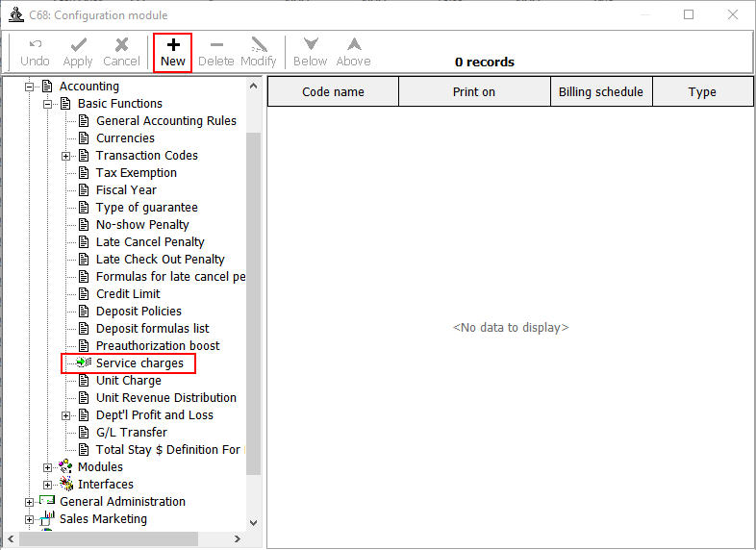756x550 pixels.
Task: Click the Below arrow toolbar icon
Action: click(x=310, y=44)
